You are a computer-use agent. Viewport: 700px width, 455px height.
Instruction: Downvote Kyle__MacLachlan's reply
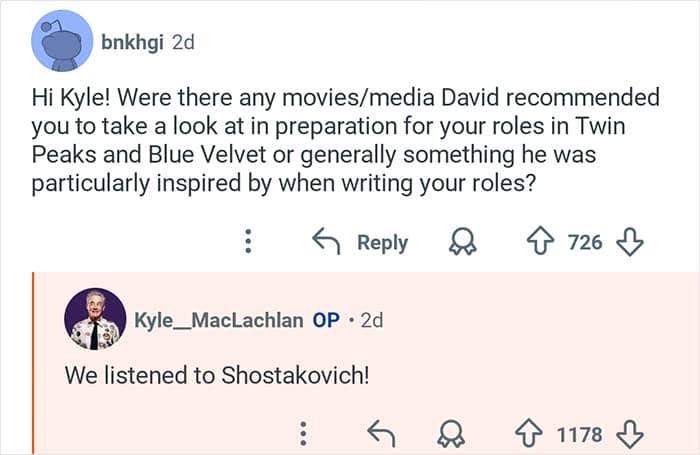(x=629, y=434)
